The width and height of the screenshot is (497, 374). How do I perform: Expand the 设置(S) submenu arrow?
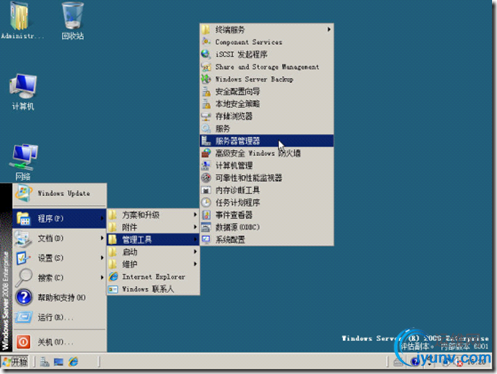click(x=102, y=258)
